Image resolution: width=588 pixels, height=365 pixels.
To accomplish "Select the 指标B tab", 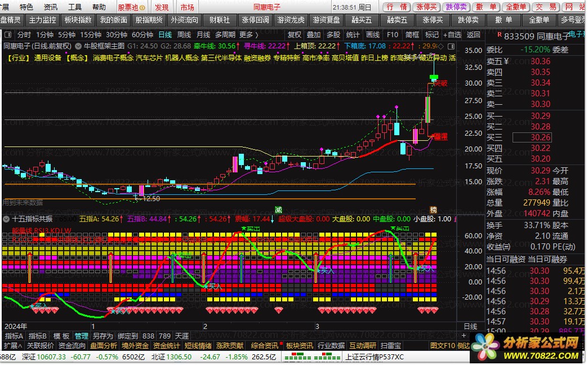I will [38, 336].
